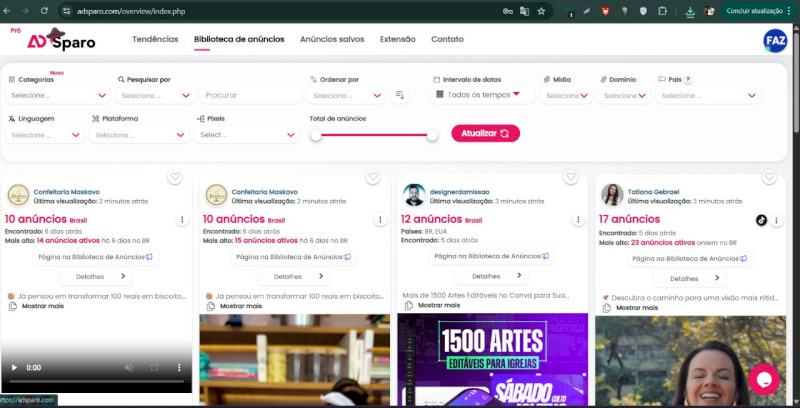
Task: Open the Pesquisar por dropdown
Action: pos(155,95)
